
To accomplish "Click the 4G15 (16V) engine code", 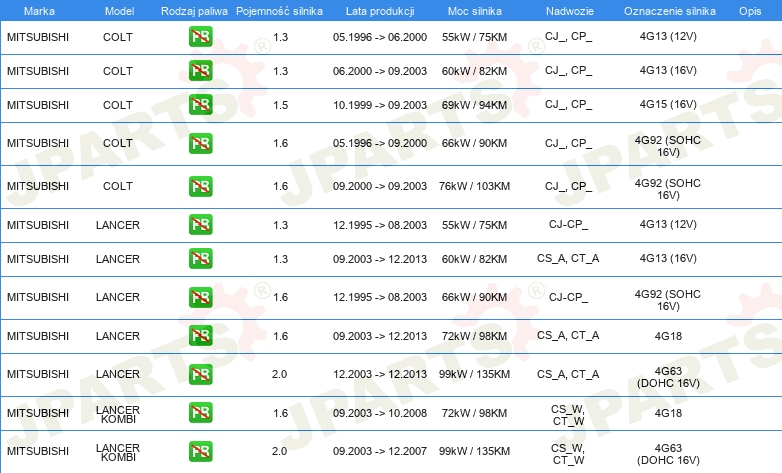I will pos(668,104).
